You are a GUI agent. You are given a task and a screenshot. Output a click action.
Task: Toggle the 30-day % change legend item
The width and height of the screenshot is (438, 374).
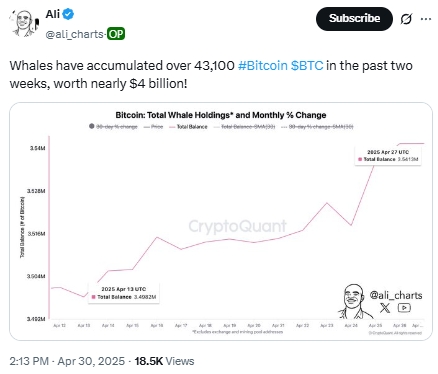[x=113, y=127]
